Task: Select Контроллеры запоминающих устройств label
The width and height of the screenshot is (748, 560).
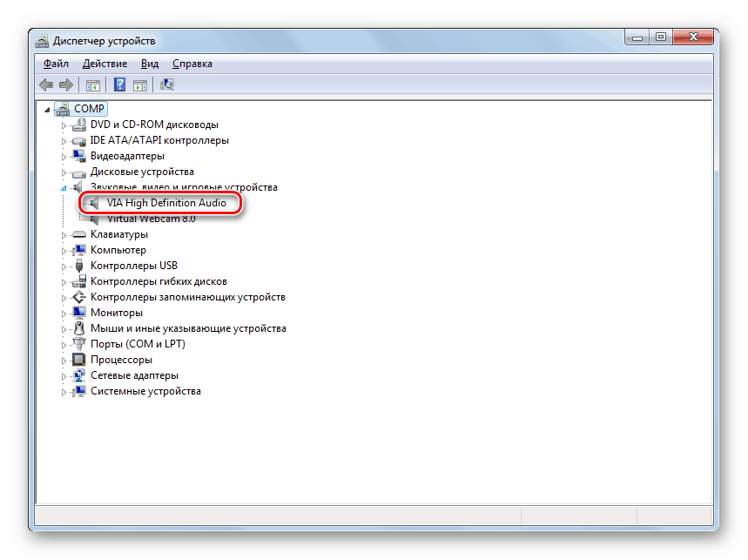Action: pyautogui.click(x=188, y=297)
